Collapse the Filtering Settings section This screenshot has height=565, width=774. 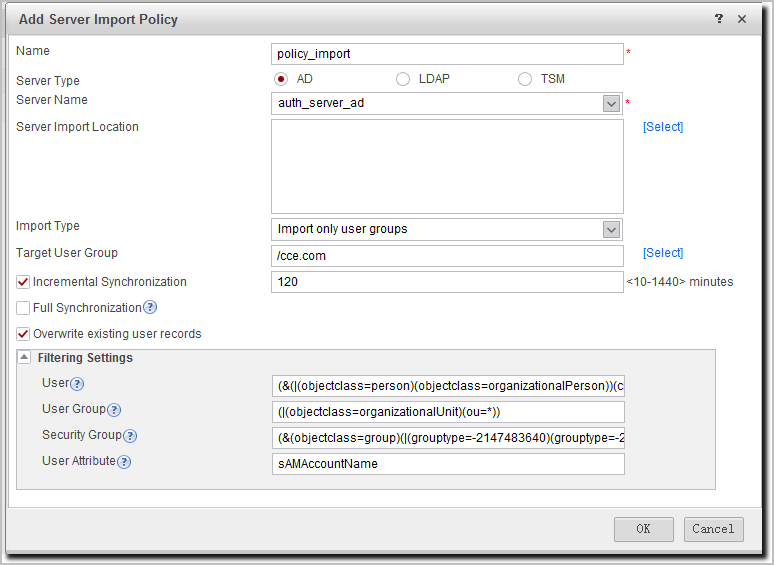pyautogui.click(x=24, y=357)
